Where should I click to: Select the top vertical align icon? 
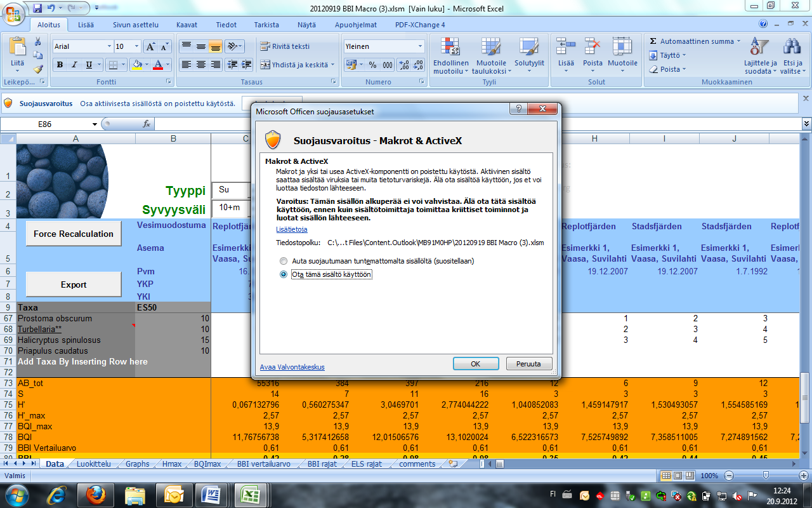click(187, 46)
